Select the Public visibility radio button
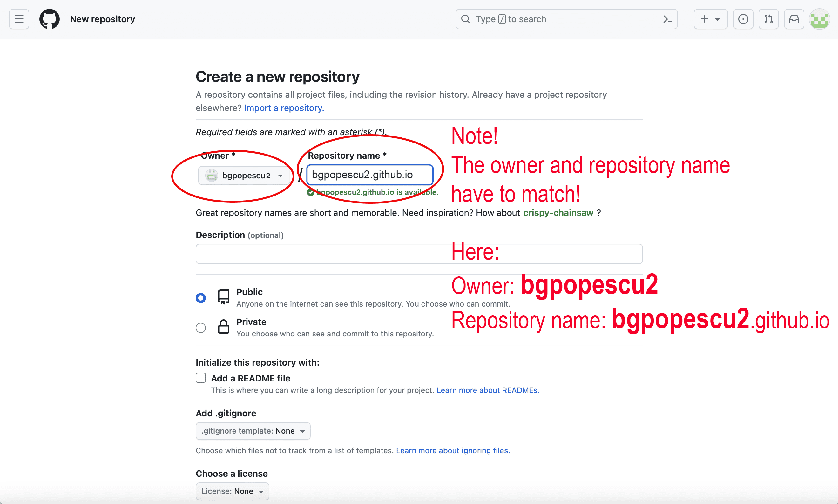 pyautogui.click(x=201, y=298)
